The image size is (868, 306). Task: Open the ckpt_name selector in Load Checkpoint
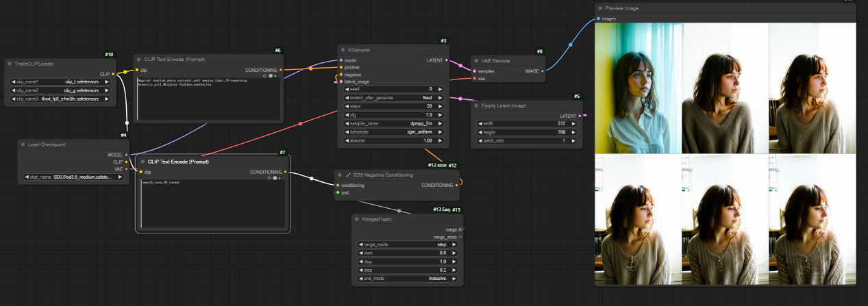click(73, 177)
